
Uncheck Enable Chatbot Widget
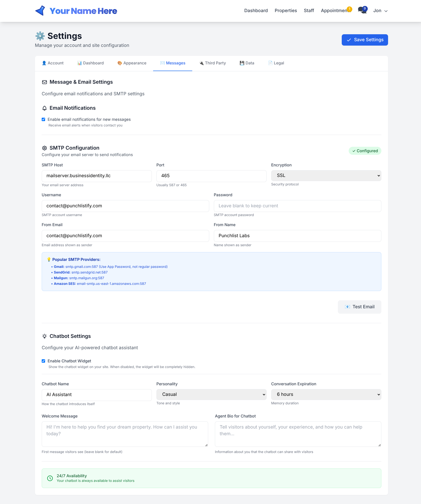point(44,361)
